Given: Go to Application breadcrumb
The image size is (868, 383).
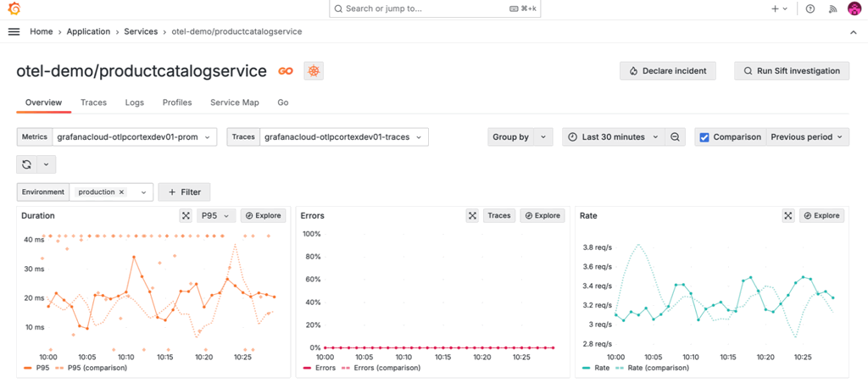Looking at the screenshot, I should point(88,32).
